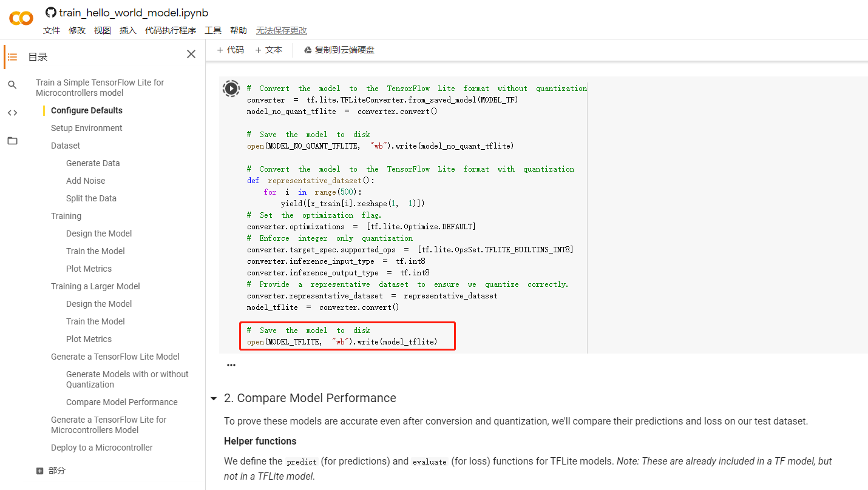Screen dimensions: 868x490
Task: Open the table of contents icon
Action: click(12, 57)
